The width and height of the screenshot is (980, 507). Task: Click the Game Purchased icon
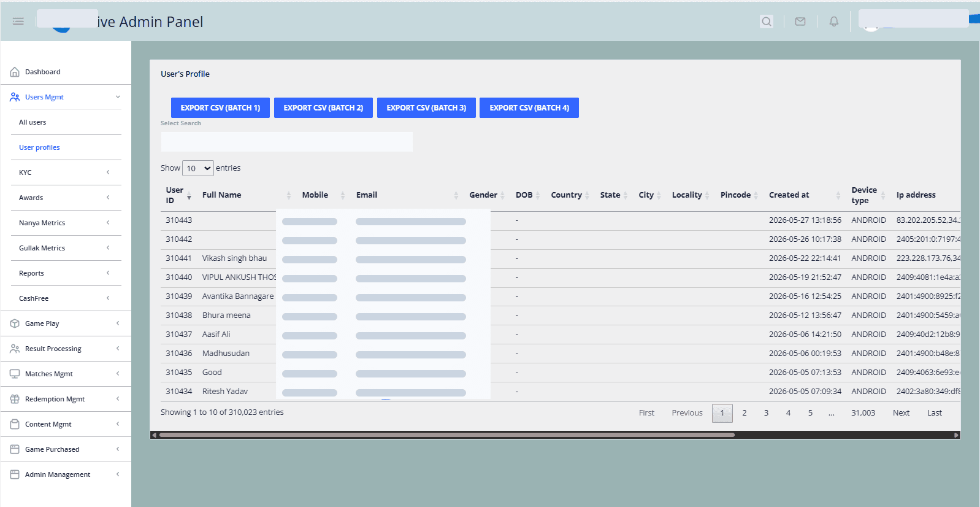point(15,449)
